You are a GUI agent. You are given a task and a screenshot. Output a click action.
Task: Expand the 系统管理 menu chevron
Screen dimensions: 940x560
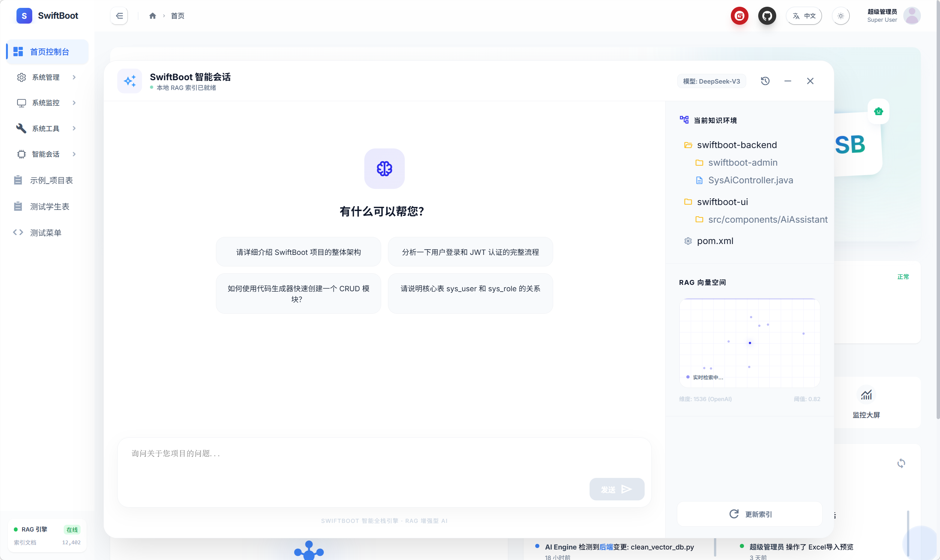pyautogui.click(x=74, y=77)
